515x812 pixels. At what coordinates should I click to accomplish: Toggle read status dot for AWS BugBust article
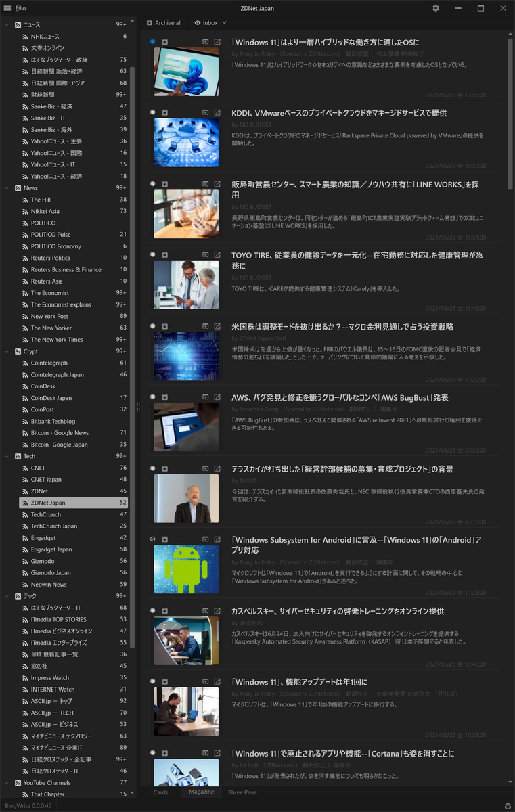(153, 397)
